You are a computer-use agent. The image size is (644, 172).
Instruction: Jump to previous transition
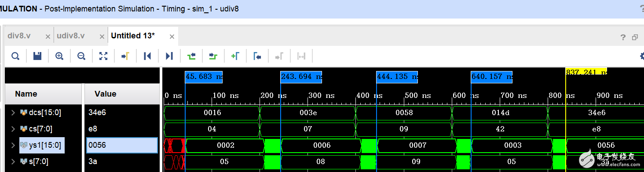click(191, 56)
